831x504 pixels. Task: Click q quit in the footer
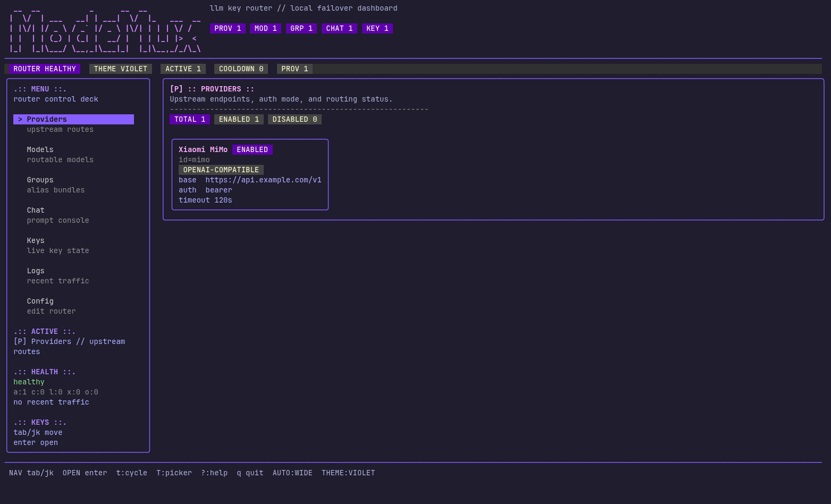[x=250, y=473]
